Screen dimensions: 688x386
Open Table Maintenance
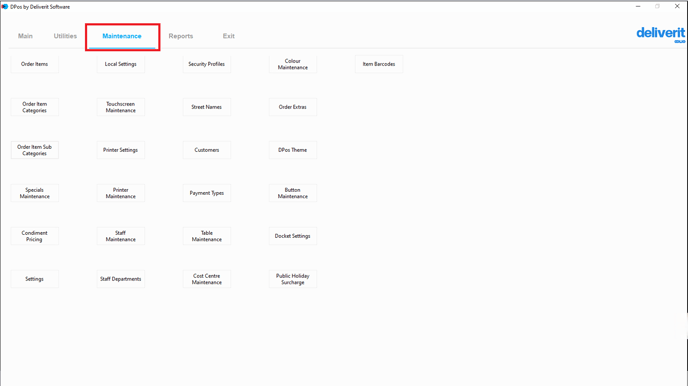click(207, 236)
